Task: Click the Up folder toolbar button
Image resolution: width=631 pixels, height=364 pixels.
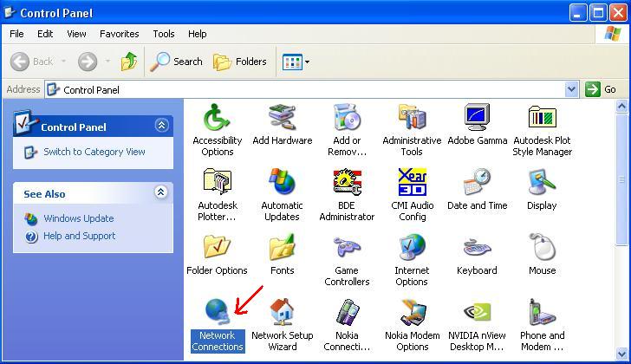Action: tap(129, 62)
